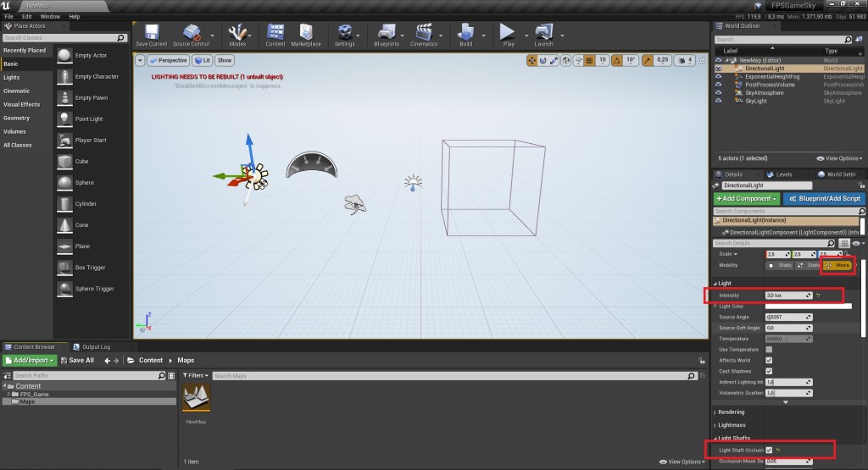This screenshot has width=868, height=470.
Task: Toggle visibility eye for SkyAtmosphere actor
Action: point(719,92)
